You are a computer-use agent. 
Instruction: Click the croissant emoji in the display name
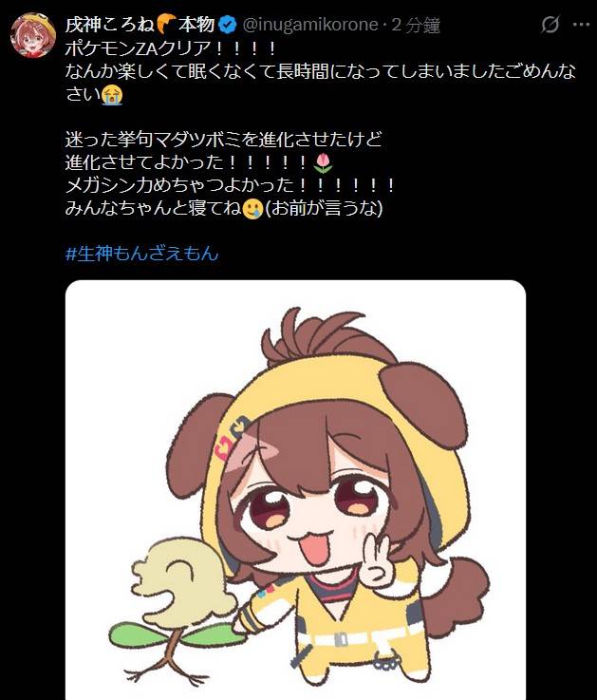coord(167,24)
